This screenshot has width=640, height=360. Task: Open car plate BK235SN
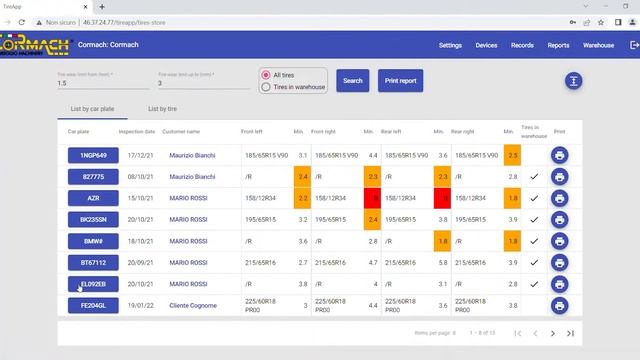(x=93, y=220)
